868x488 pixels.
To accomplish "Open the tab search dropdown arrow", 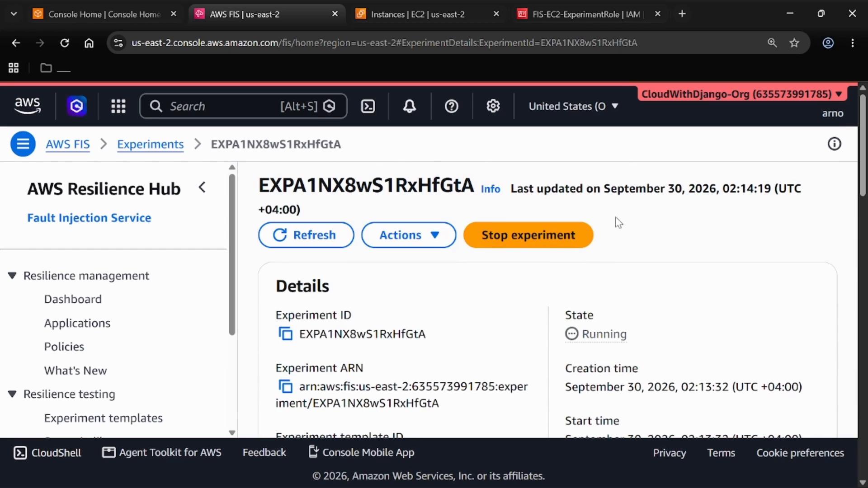I will (x=14, y=14).
